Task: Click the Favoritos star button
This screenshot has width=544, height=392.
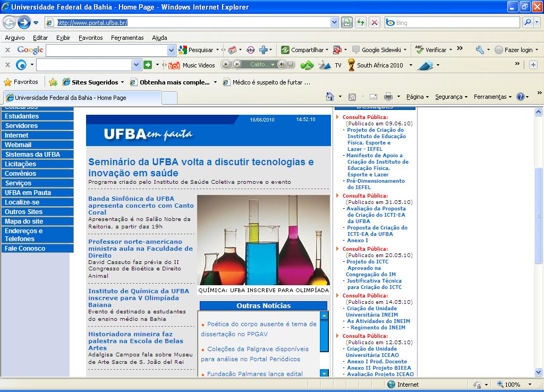Action: [21, 82]
